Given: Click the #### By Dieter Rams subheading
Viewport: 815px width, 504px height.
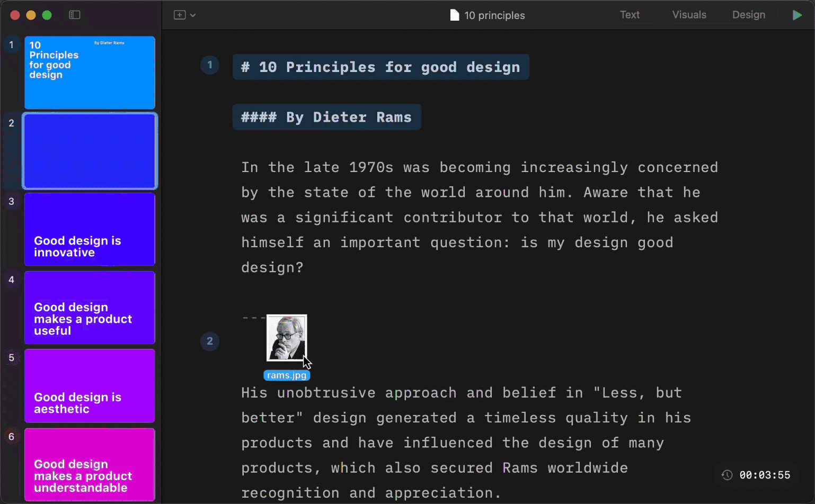Looking at the screenshot, I should tap(326, 117).
